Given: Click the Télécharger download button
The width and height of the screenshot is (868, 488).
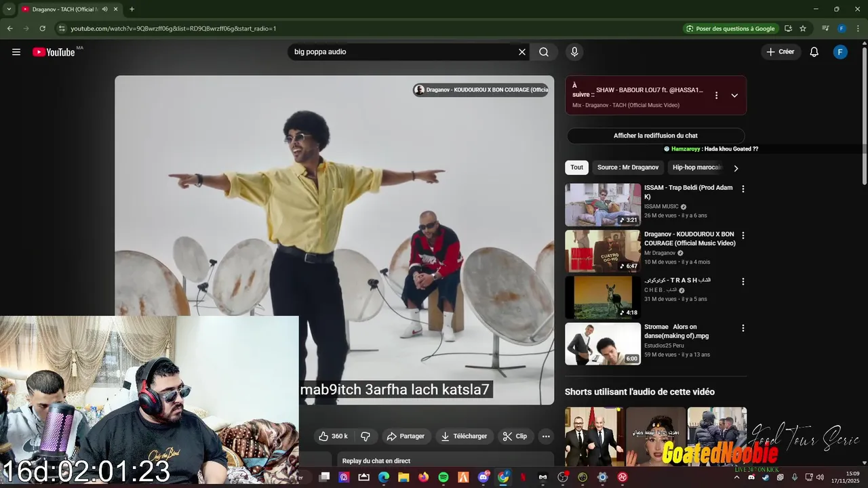Looking at the screenshot, I should (465, 436).
